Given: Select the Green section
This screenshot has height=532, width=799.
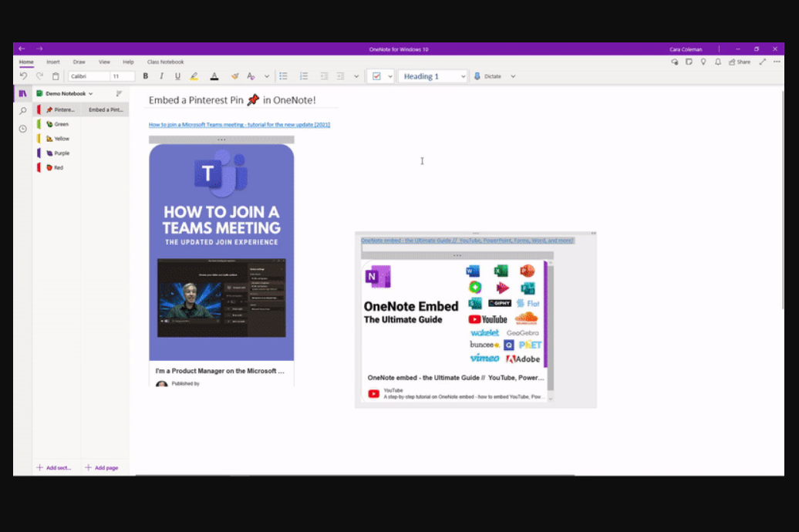Looking at the screenshot, I should coord(57,124).
